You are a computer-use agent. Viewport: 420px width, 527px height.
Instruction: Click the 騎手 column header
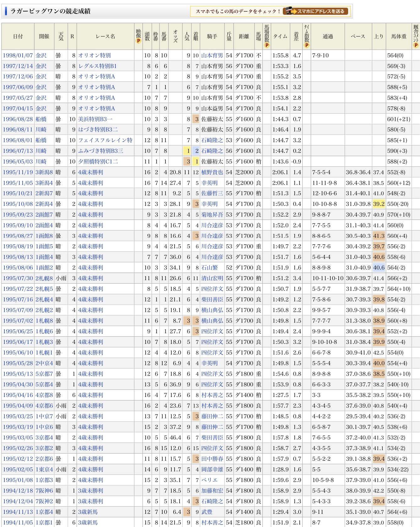click(212, 36)
